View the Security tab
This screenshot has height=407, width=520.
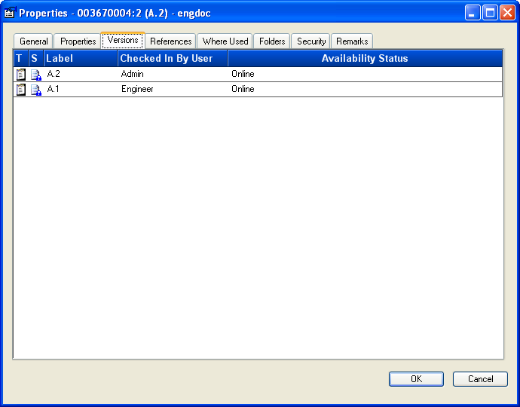(x=311, y=41)
